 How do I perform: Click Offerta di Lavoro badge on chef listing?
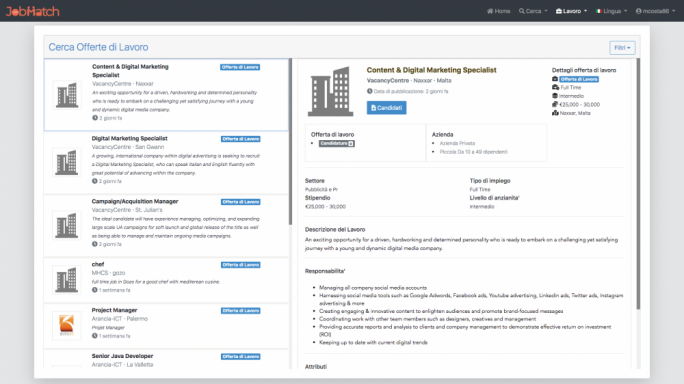click(x=240, y=265)
